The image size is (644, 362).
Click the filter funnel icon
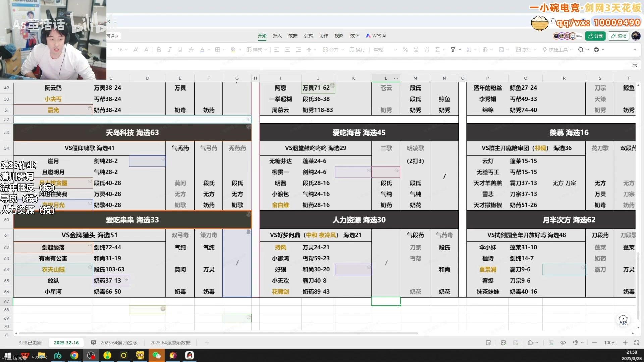[x=453, y=50]
